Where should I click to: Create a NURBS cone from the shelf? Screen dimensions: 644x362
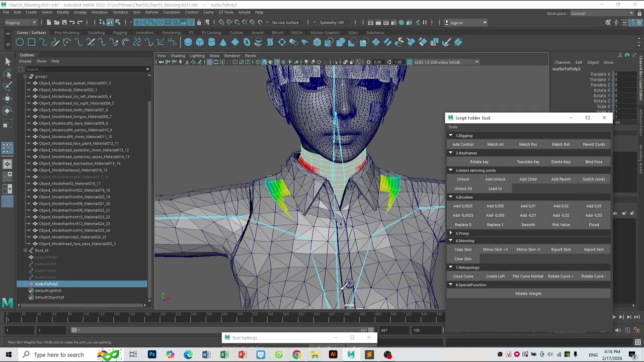[223, 42]
